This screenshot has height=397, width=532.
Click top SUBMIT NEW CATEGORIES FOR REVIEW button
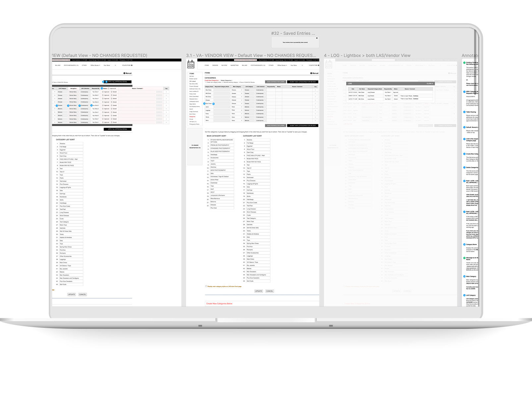(x=302, y=82)
